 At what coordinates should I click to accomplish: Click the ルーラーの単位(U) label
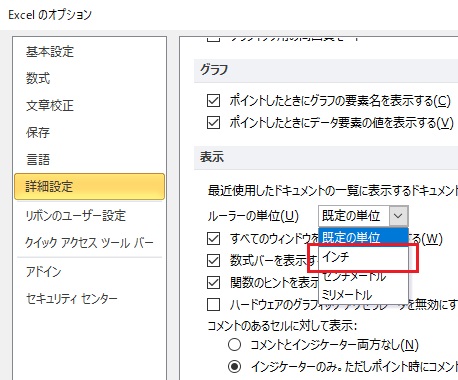coord(253,216)
